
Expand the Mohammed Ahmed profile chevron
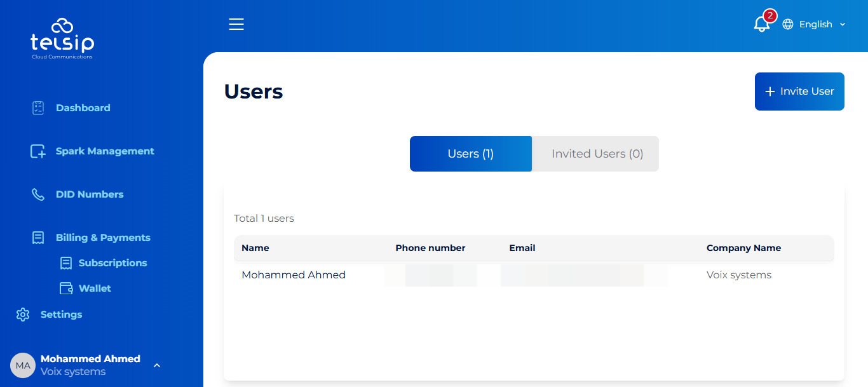coord(157,365)
